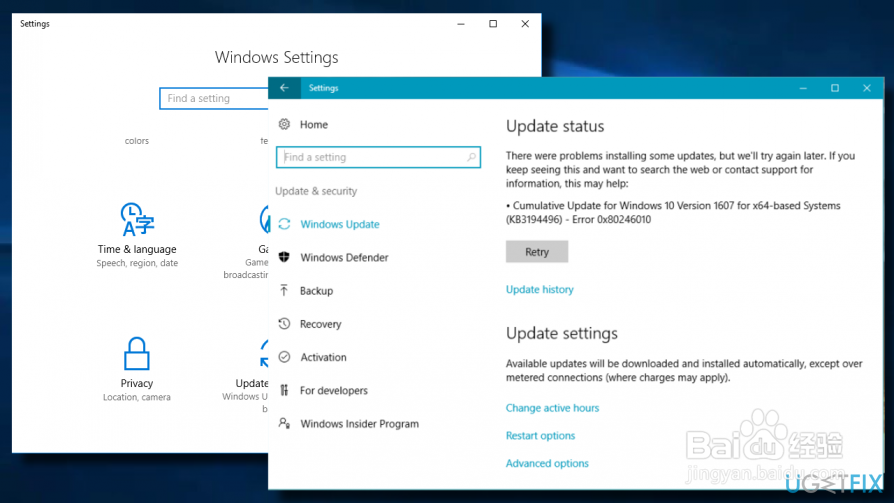
Task: Select Windows Update in sidebar
Action: (x=340, y=224)
